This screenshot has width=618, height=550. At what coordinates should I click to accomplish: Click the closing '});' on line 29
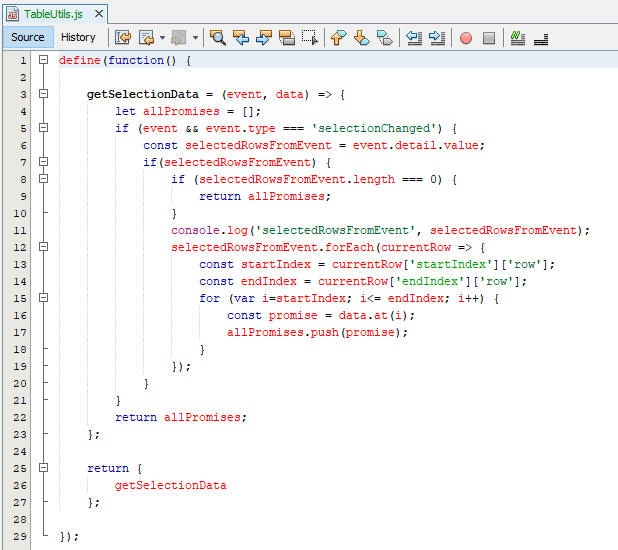(x=69, y=536)
